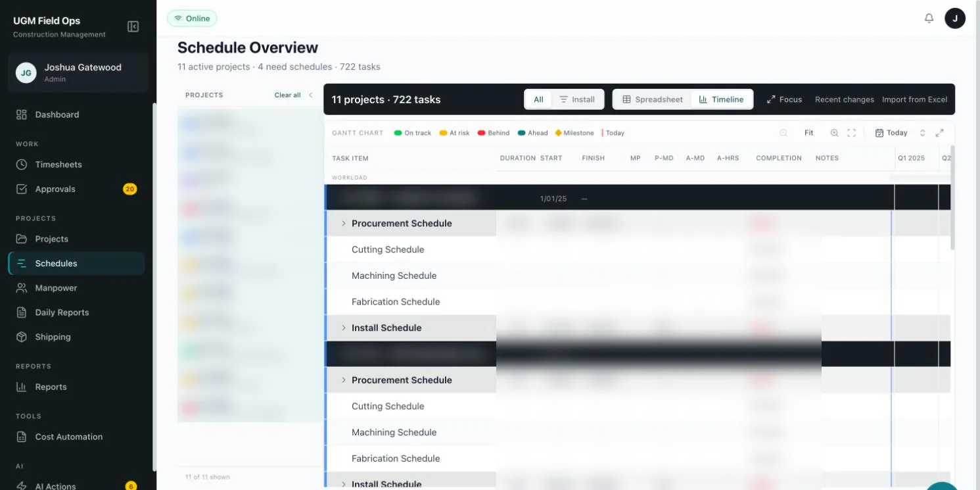Click the zoom in magnifier icon

(x=834, y=133)
